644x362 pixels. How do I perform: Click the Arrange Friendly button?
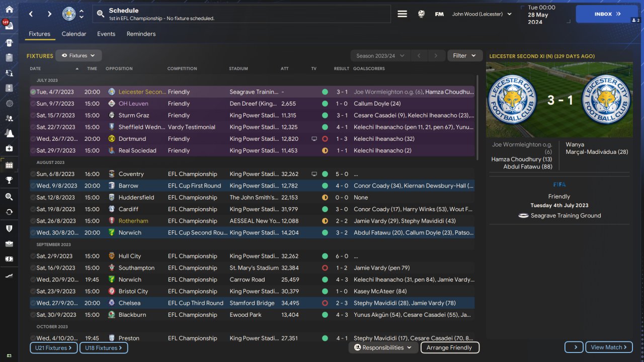coord(449,347)
